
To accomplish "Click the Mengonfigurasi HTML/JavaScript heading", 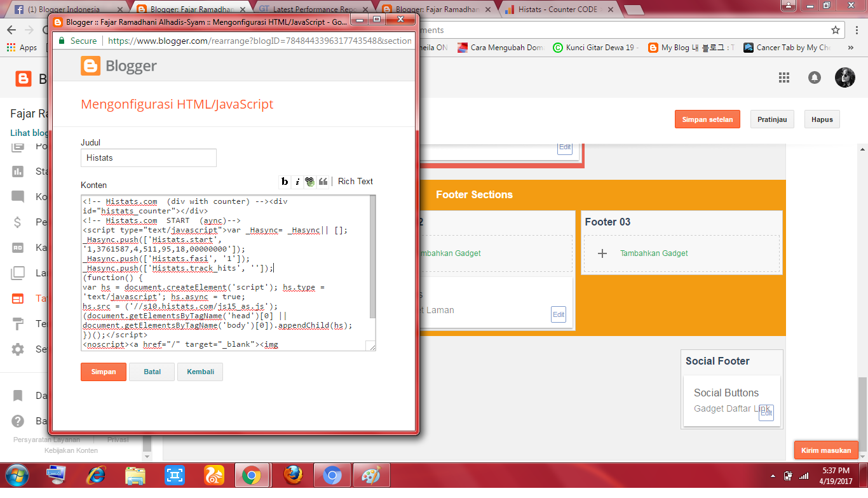I will coord(177,104).
